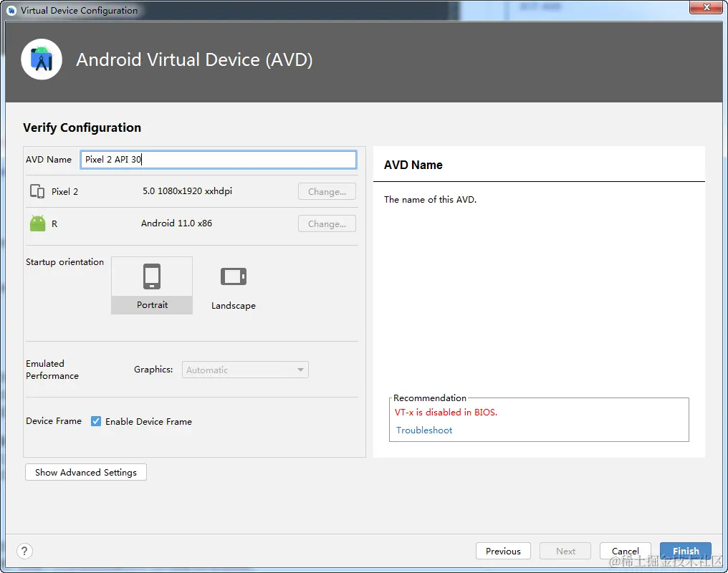Image resolution: width=728 pixels, height=573 pixels.
Task: Open the Graphics Automatic dropdown
Action: click(245, 370)
